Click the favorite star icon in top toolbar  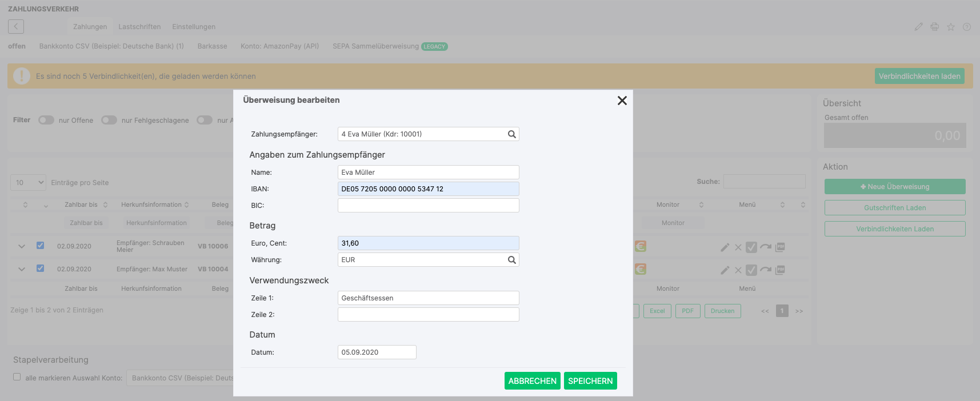pos(951,27)
